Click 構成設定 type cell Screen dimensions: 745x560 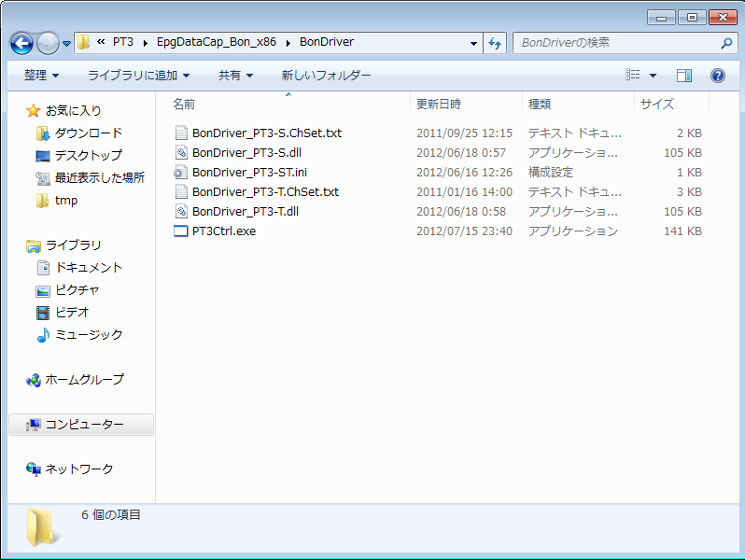point(550,172)
